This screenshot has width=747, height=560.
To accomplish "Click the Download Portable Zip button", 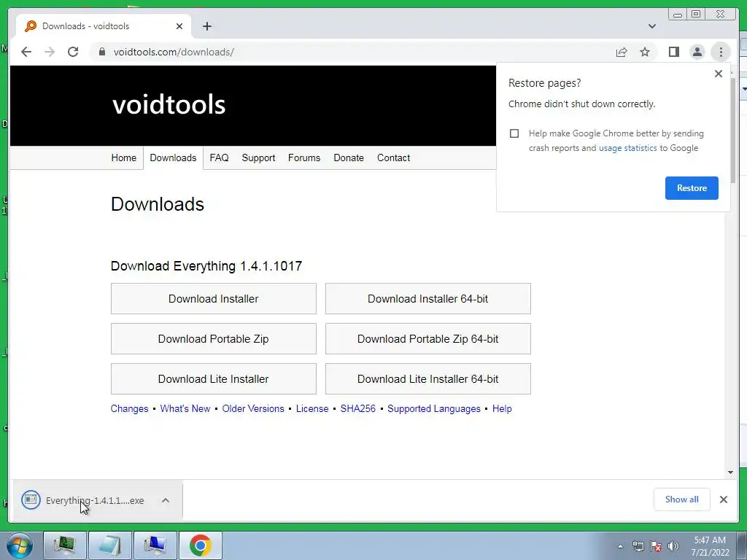I will pyautogui.click(x=214, y=338).
